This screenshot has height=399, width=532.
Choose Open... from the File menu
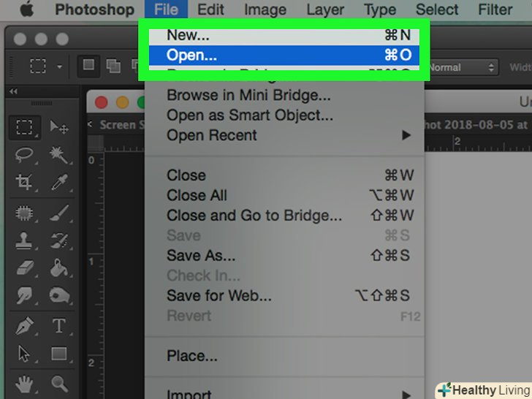[191, 55]
